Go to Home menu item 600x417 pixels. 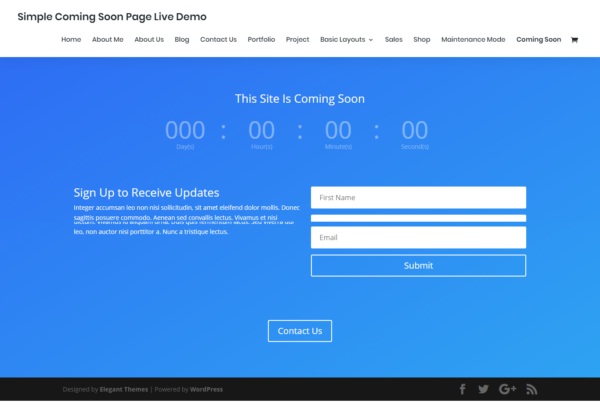point(71,39)
